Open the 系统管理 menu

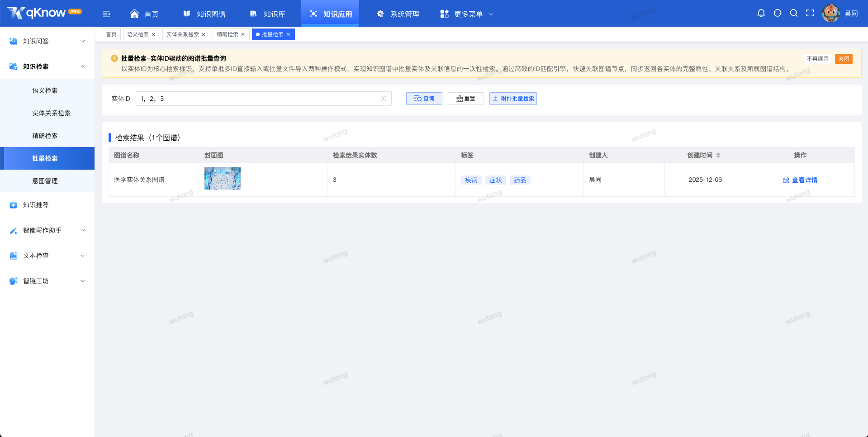point(398,14)
